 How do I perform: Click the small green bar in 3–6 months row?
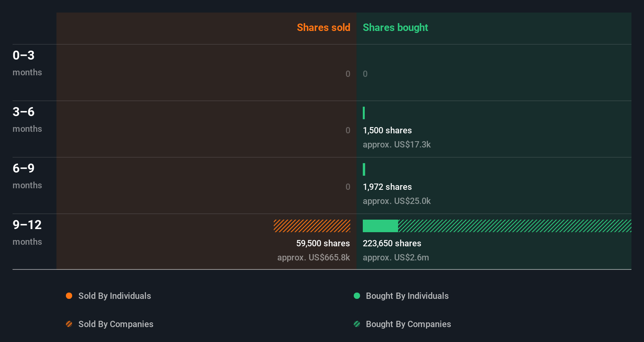pos(364,113)
